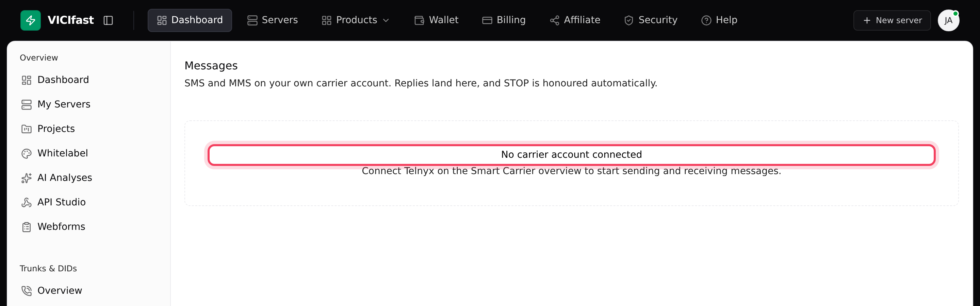
Task: Open the Help page
Action: pyautogui.click(x=719, y=20)
